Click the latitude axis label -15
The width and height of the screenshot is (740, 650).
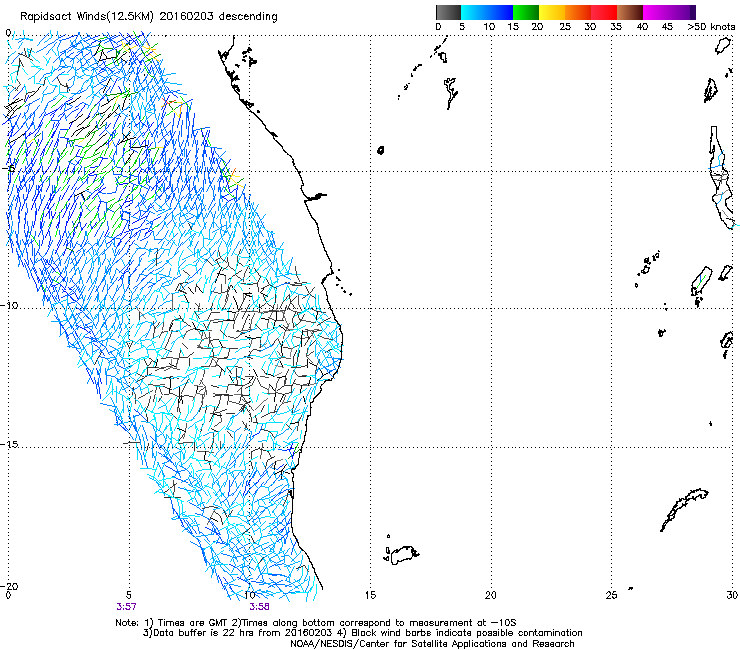pyautogui.click(x=9, y=445)
